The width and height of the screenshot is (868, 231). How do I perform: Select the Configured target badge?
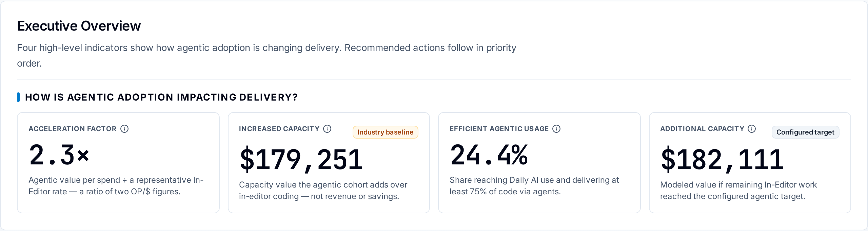coord(805,132)
